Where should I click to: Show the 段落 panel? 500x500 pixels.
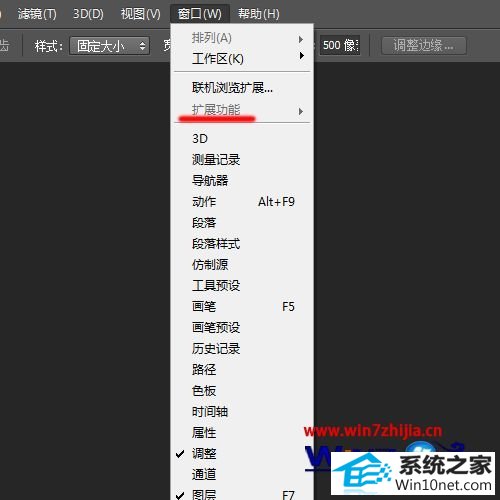pyautogui.click(x=242, y=223)
